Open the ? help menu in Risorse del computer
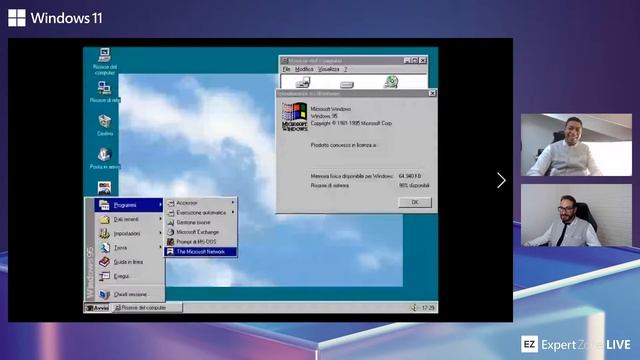 [x=345, y=69]
